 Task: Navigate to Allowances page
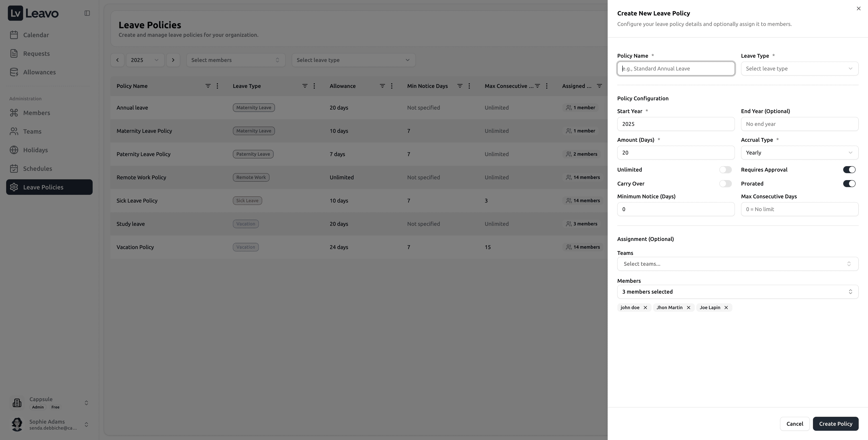[39, 72]
